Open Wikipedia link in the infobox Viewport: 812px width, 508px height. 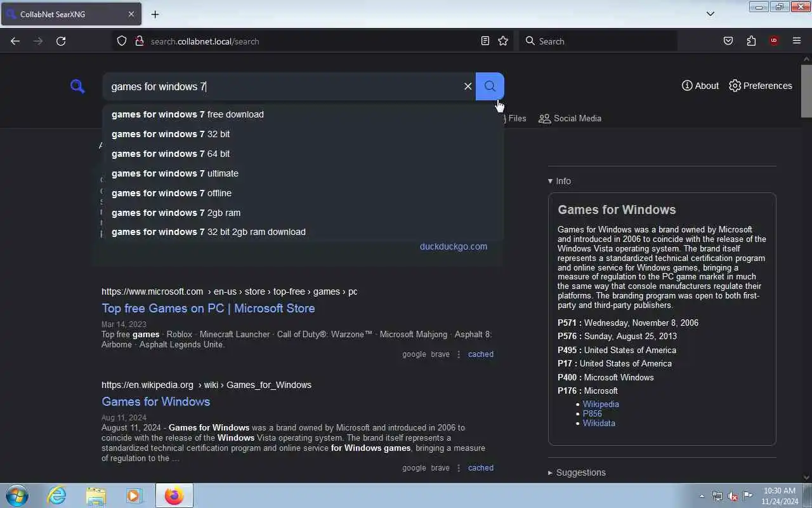point(601,404)
